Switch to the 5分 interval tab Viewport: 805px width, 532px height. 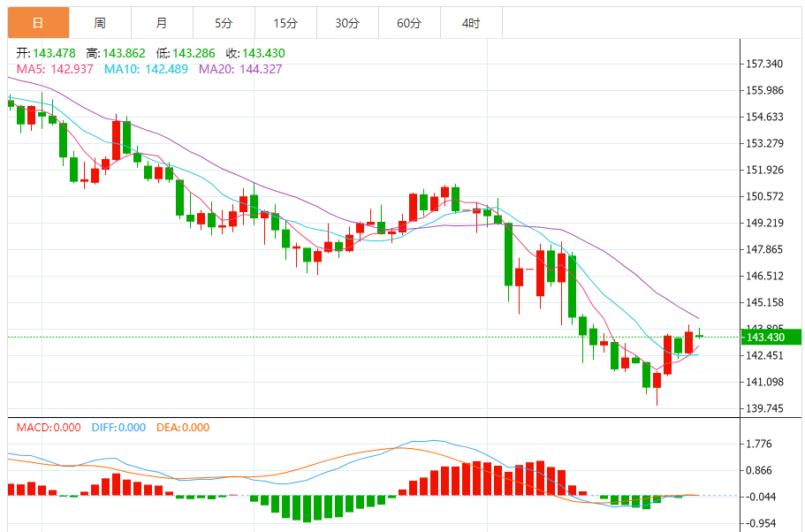click(223, 23)
